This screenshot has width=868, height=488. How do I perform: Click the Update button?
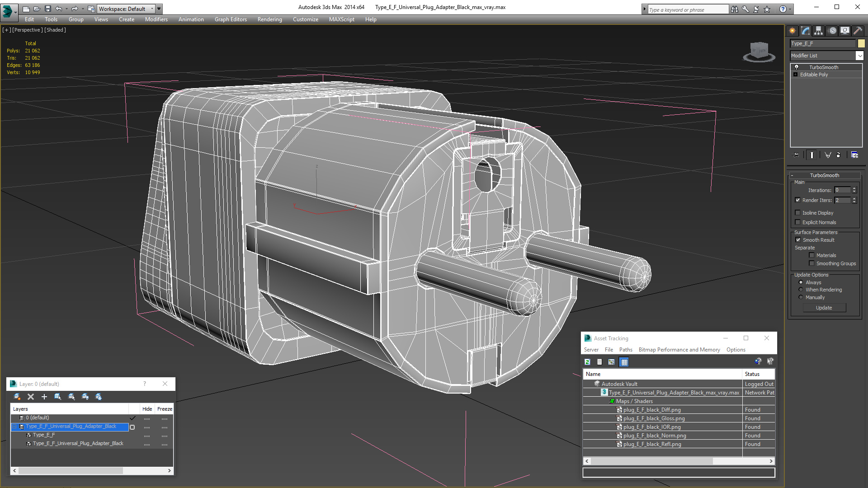824,308
